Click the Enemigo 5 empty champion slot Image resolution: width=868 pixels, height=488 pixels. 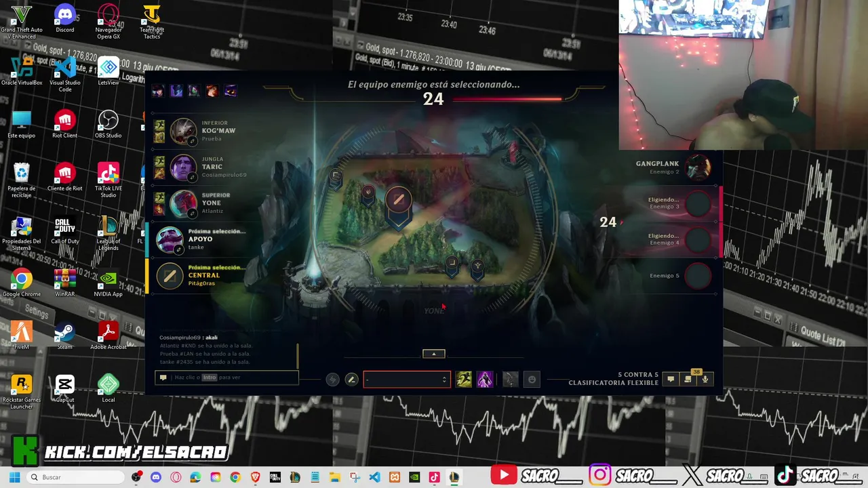click(x=698, y=276)
